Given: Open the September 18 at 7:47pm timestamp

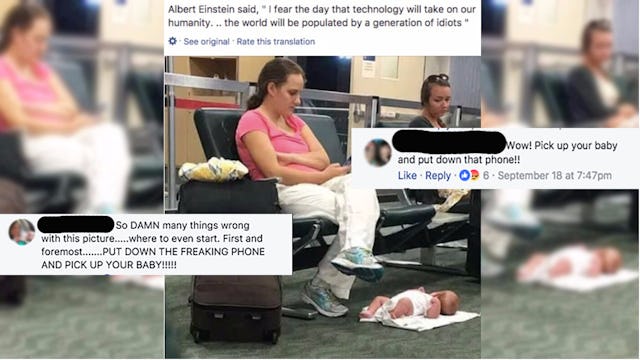Looking at the screenshot, I should point(554,176).
